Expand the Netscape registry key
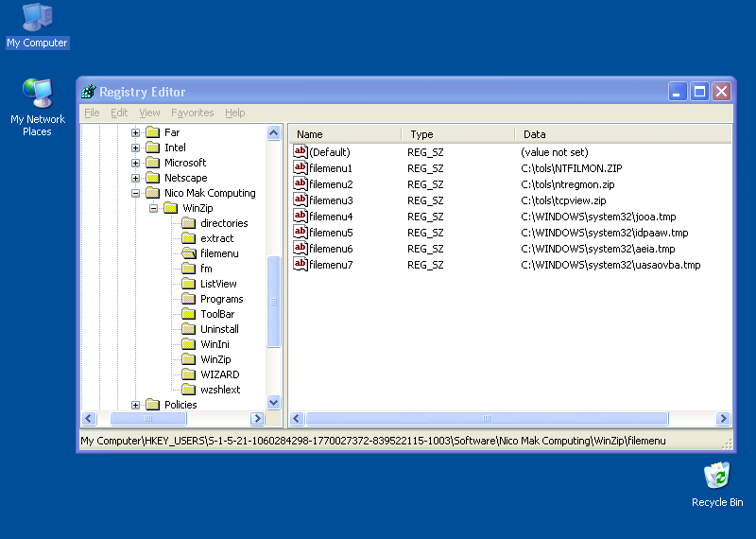Image resolution: width=756 pixels, height=539 pixels. pyautogui.click(x=135, y=178)
